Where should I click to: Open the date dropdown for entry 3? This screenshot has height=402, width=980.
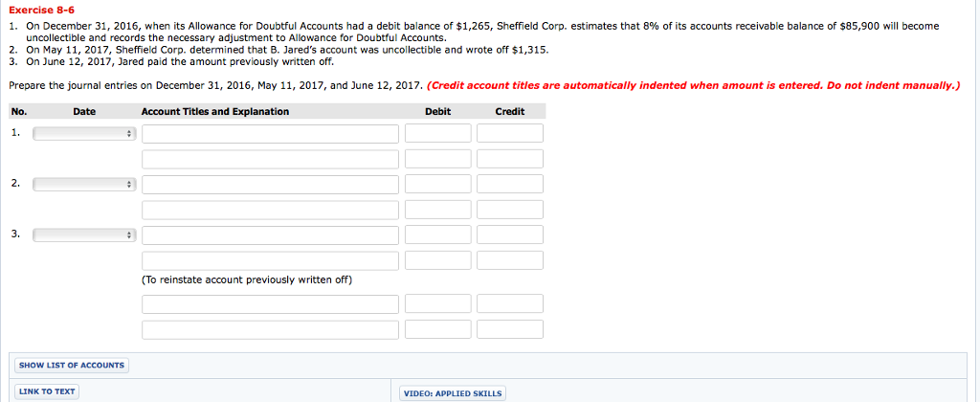point(84,234)
